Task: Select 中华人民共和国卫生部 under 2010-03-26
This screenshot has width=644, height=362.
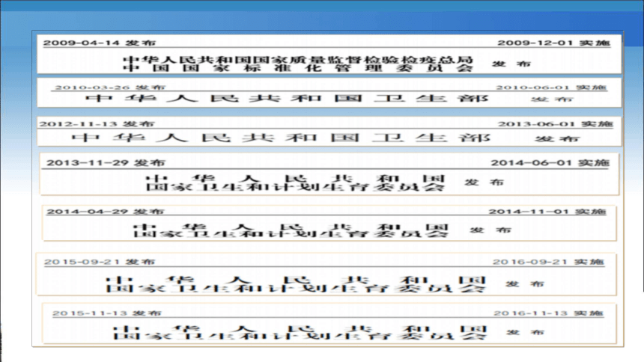Action: pos(287,98)
